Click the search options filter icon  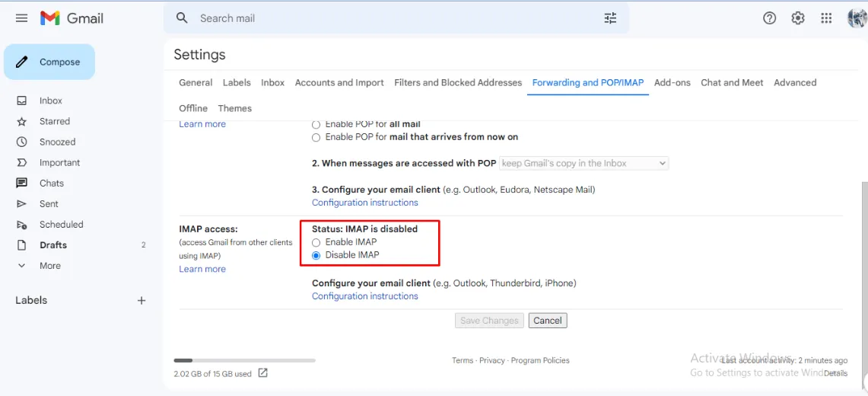click(610, 18)
